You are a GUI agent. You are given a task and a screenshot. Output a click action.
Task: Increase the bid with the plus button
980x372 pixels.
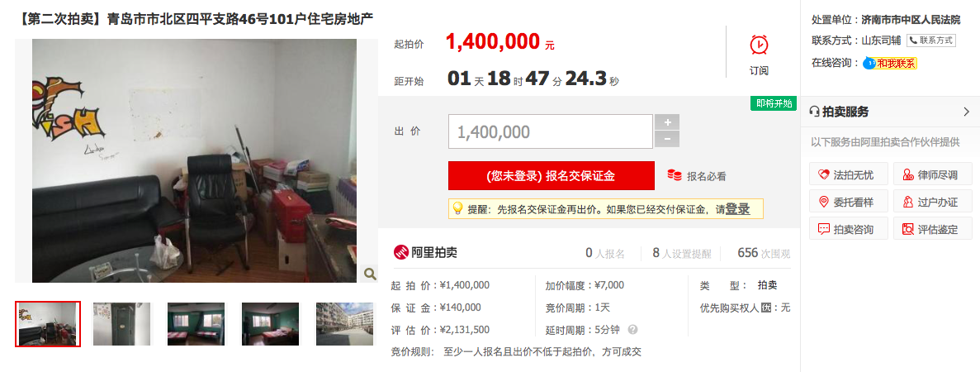[667, 122]
